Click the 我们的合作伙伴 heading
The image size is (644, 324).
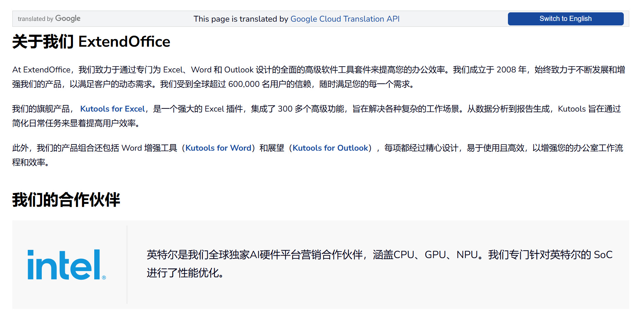[66, 199]
